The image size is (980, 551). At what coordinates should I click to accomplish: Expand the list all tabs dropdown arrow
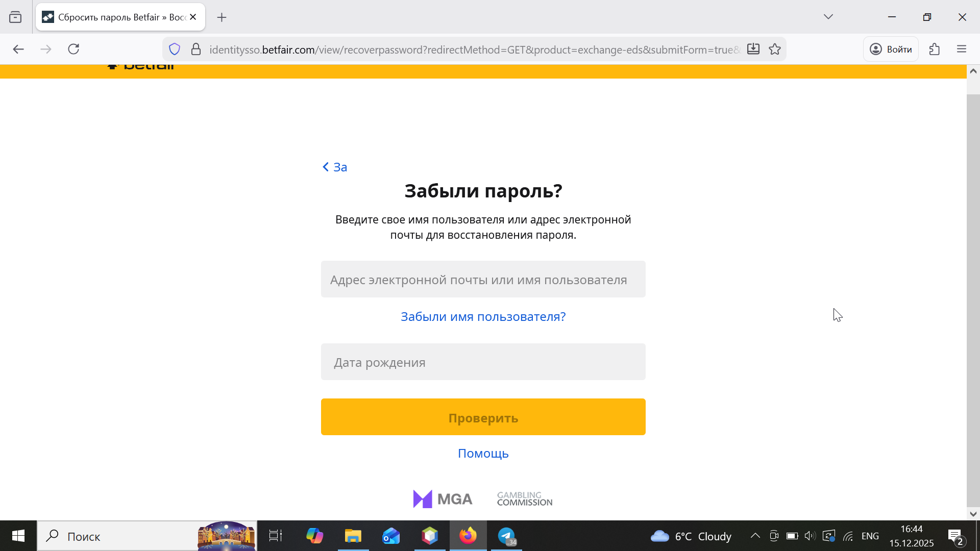(828, 17)
